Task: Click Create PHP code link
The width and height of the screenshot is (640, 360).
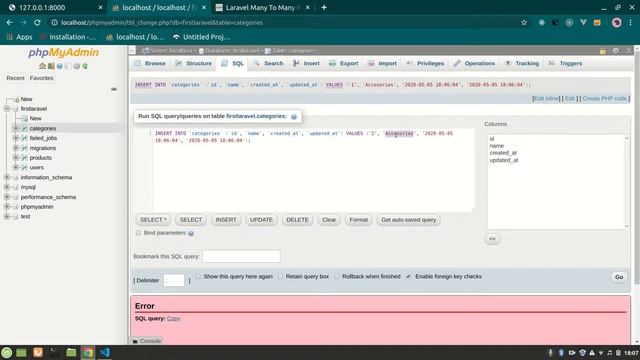Action: pyautogui.click(x=604, y=98)
